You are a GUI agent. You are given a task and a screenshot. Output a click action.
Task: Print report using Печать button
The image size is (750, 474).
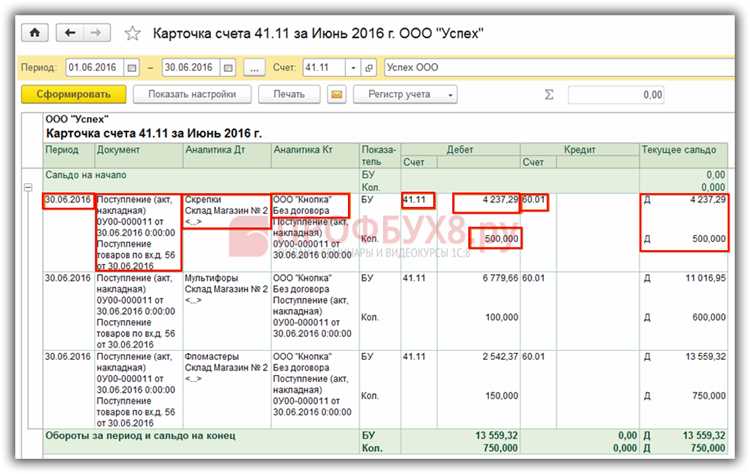(x=289, y=94)
